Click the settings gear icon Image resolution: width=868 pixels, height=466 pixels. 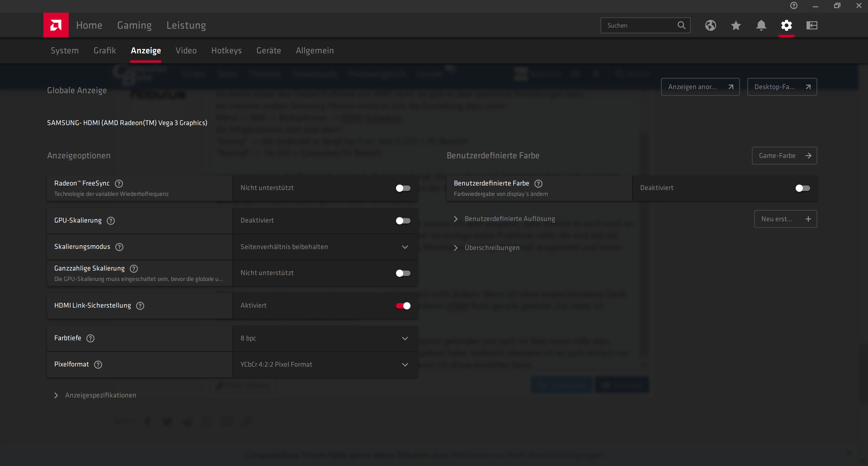coord(786,25)
